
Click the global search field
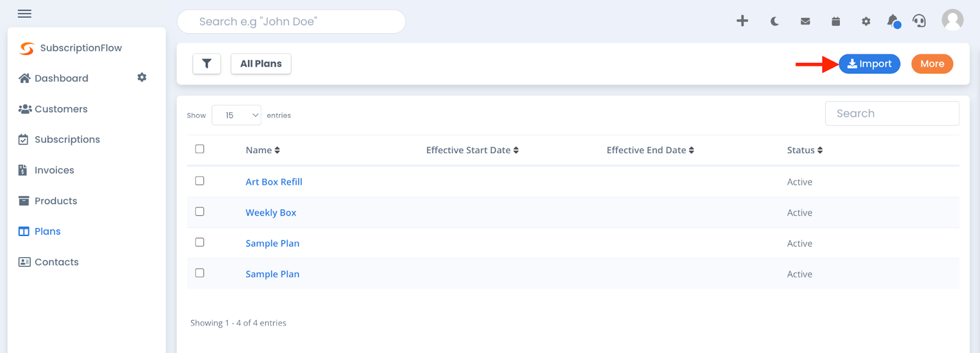(292, 21)
